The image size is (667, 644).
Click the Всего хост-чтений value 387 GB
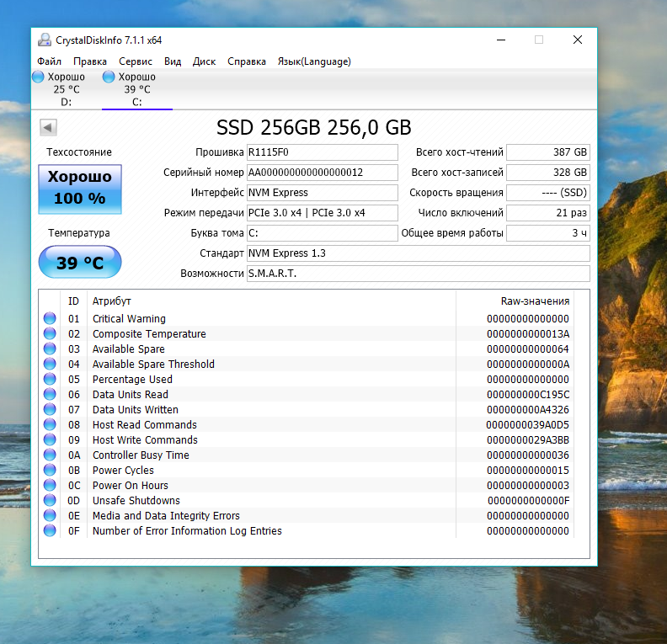(548, 152)
